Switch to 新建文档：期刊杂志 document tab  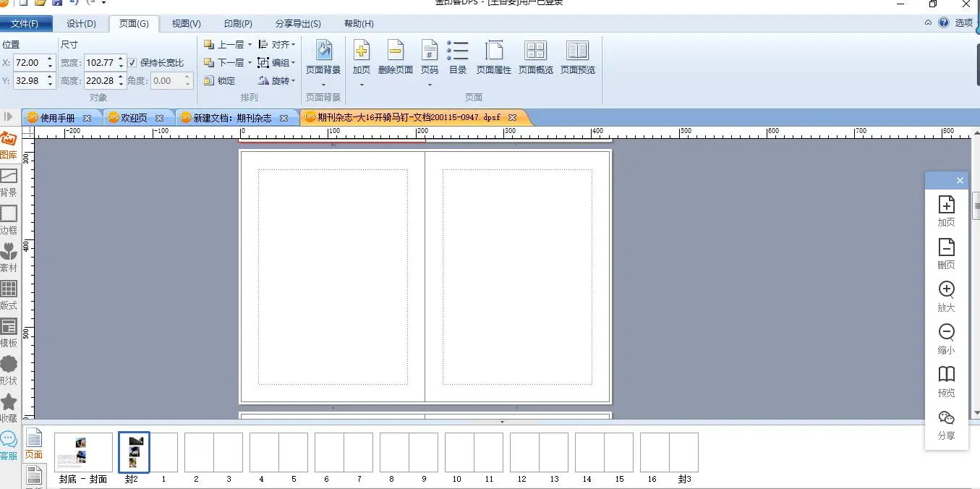point(232,117)
